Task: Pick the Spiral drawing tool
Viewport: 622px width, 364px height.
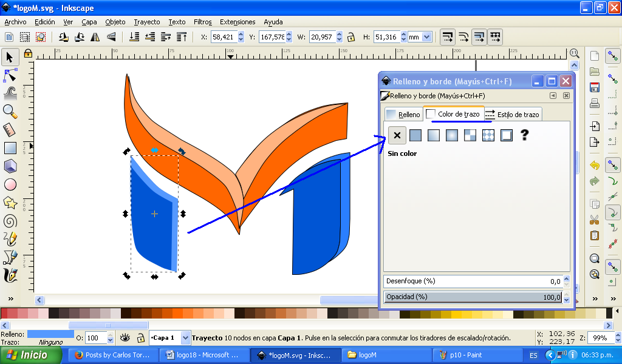Action: click(10, 221)
